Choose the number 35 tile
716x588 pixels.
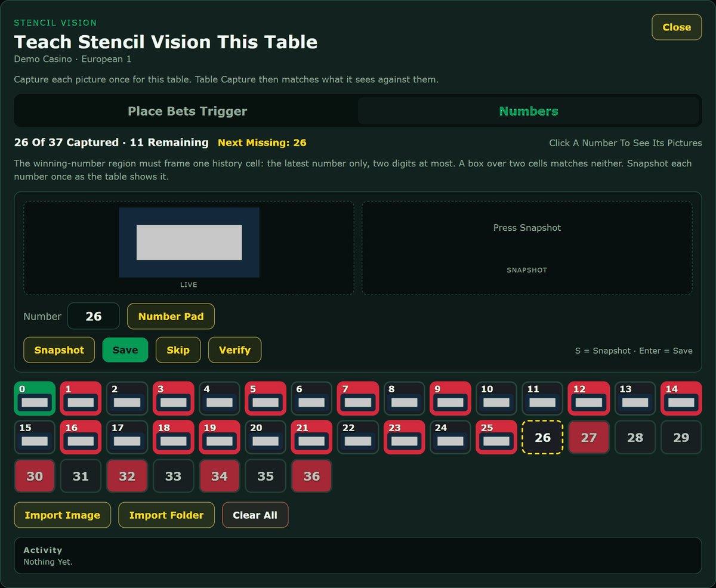click(266, 476)
